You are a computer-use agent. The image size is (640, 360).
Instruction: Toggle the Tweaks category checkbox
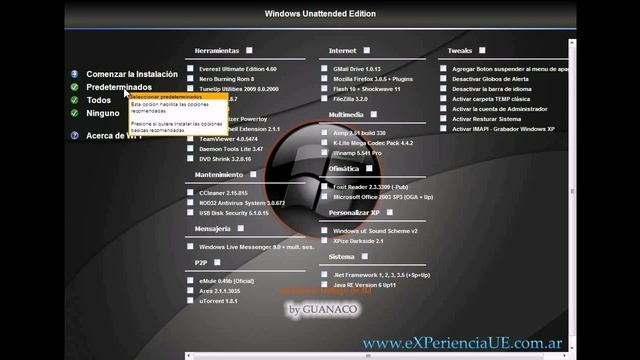pos(482,50)
